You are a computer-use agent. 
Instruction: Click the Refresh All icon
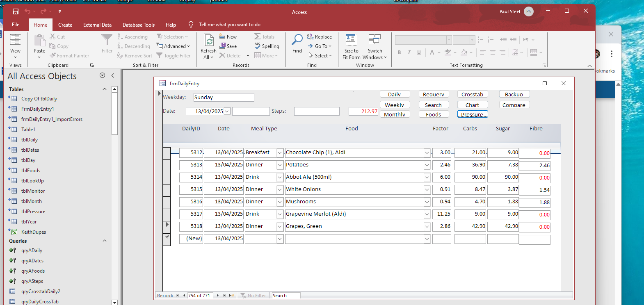(x=209, y=41)
